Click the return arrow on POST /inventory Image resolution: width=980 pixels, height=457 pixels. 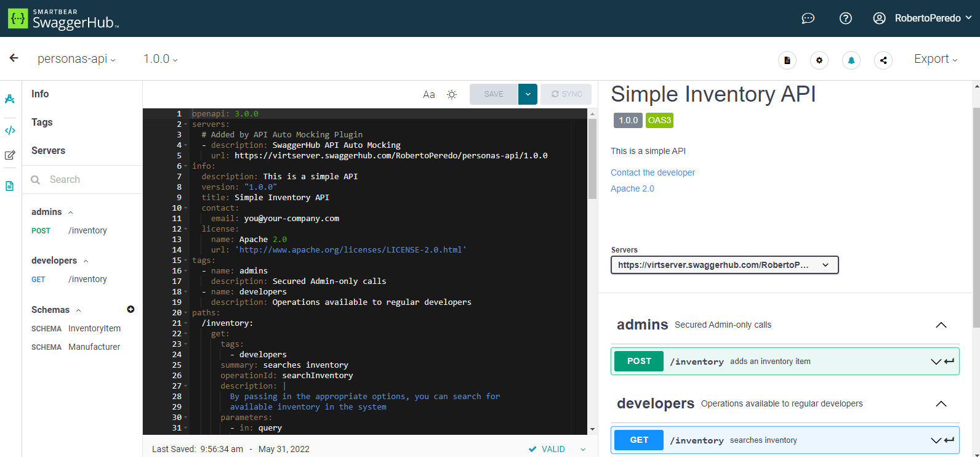click(949, 362)
